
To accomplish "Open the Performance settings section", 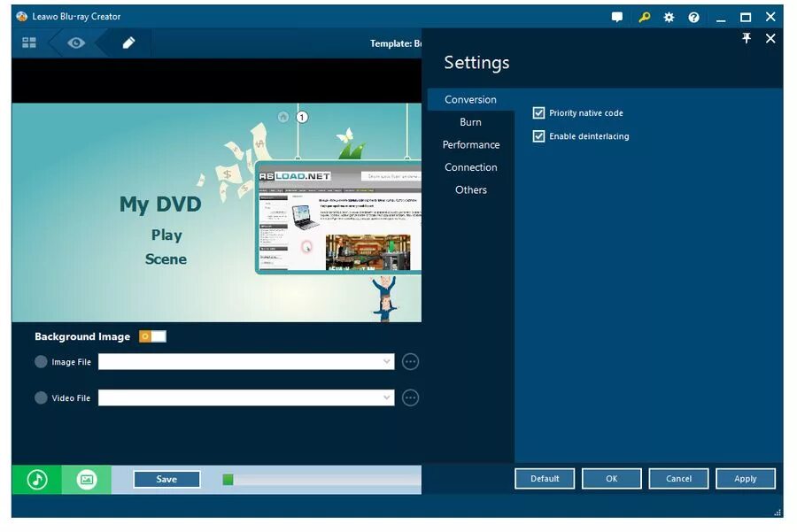I will (x=470, y=144).
